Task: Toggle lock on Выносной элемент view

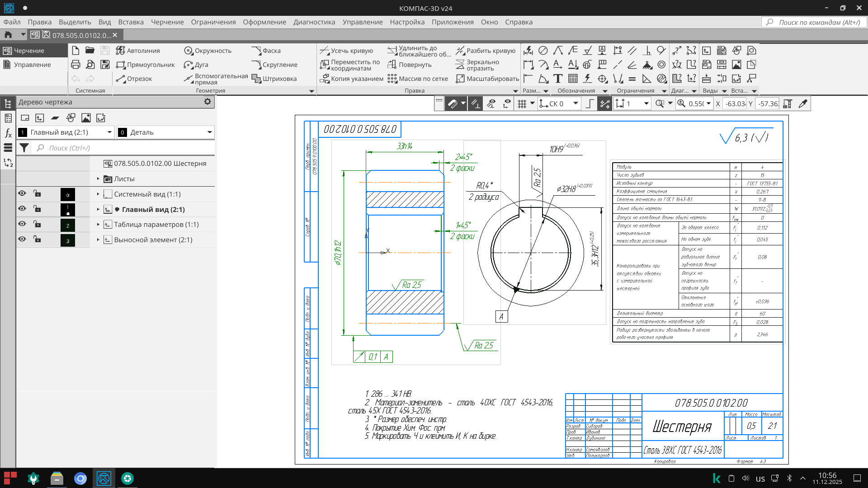Action: [x=37, y=239]
